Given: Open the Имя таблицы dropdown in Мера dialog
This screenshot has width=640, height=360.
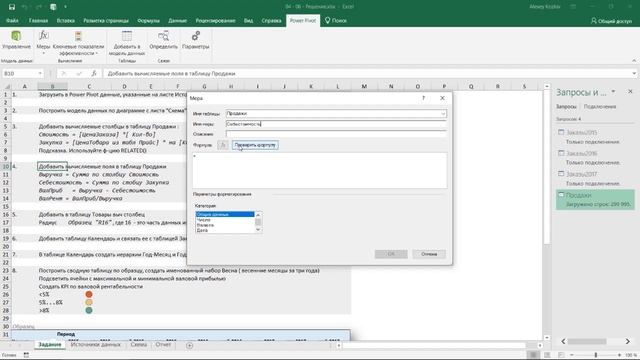Looking at the screenshot, I should coord(443,113).
